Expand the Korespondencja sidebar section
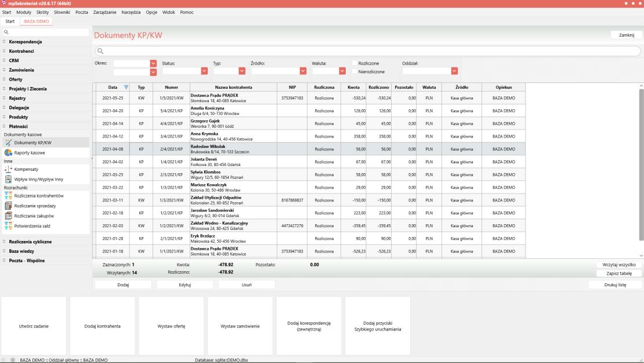The height and width of the screenshot is (363, 644). coord(4,41)
